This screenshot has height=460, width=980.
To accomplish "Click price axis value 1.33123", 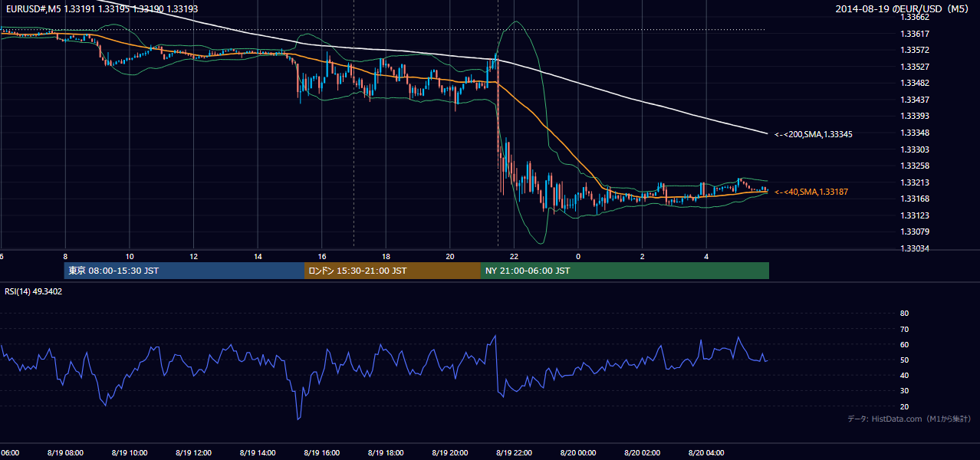I will point(915,215).
